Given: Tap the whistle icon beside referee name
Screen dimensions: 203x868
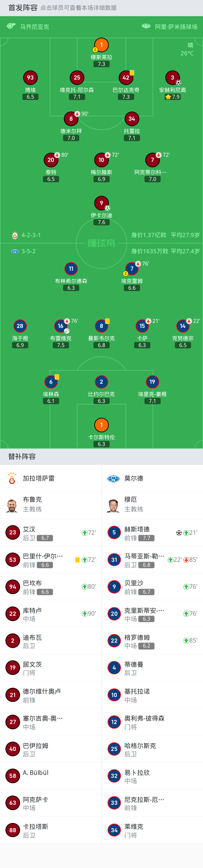Looking at the screenshot, I should coord(11,26).
